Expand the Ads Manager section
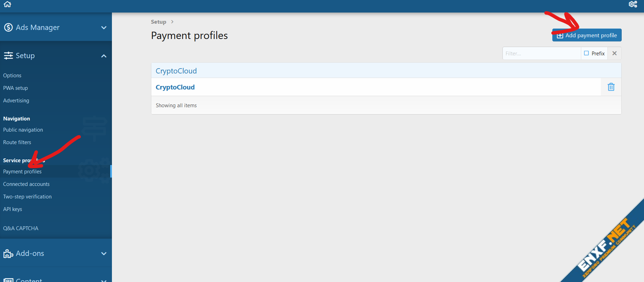 104,28
